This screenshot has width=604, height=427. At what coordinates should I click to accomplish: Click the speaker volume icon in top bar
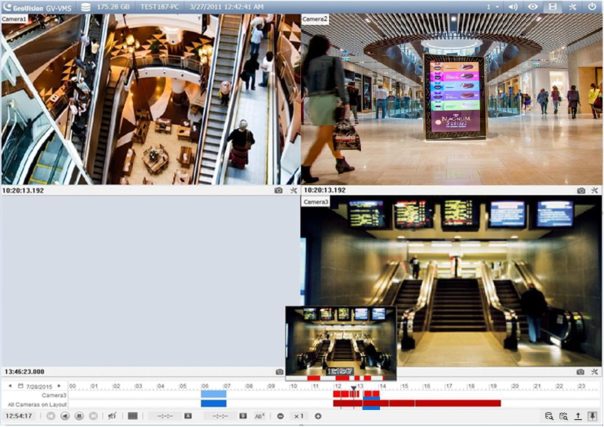pos(513,6)
